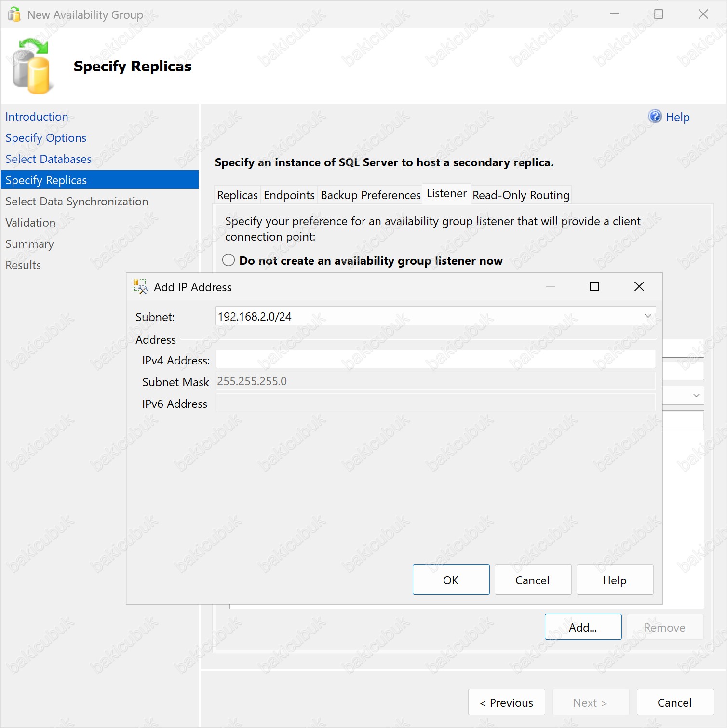The width and height of the screenshot is (727, 728).
Task: Click the Previous button
Action: (506, 702)
